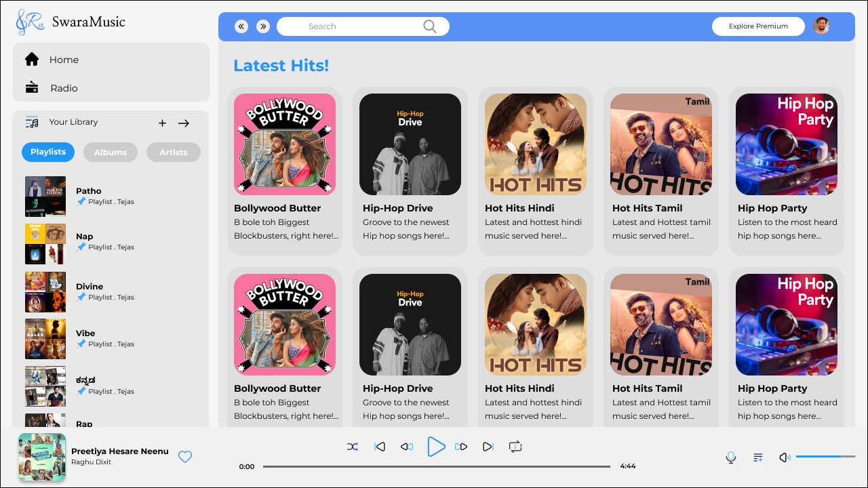This screenshot has width=868, height=488.
Task: Select the Playlists filter tab
Action: (x=48, y=152)
